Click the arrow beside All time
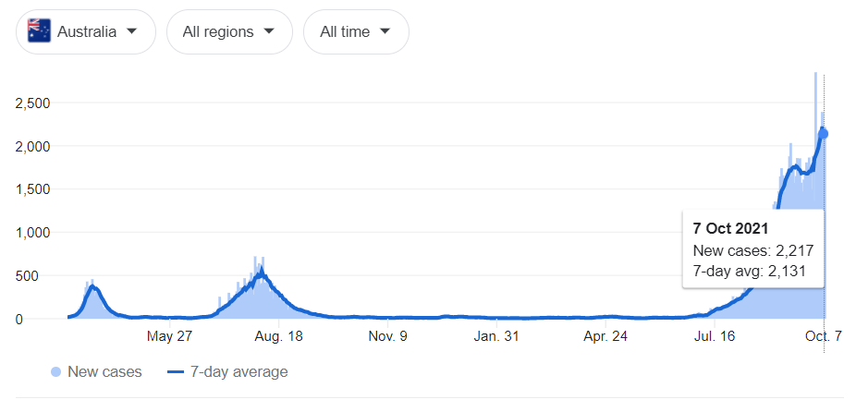 point(385,31)
